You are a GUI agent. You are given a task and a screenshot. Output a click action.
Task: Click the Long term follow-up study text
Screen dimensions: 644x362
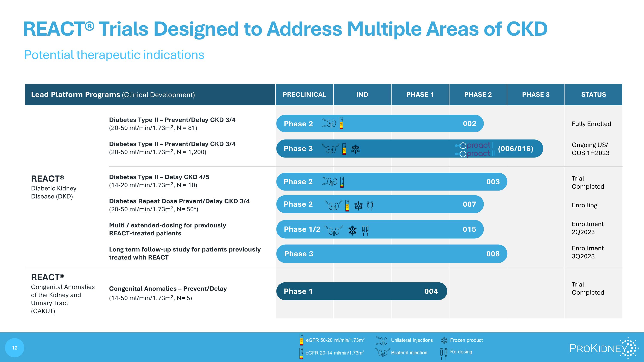pos(185,253)
